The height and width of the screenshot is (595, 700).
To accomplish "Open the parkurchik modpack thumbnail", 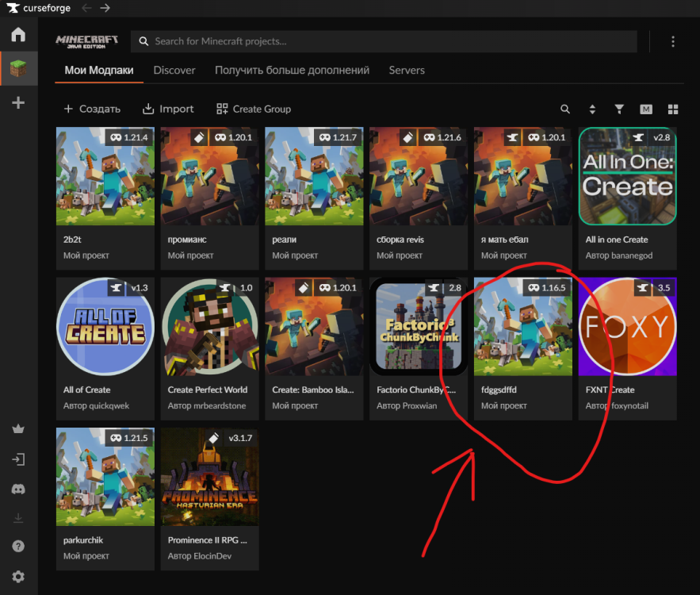I will [105, 477].
